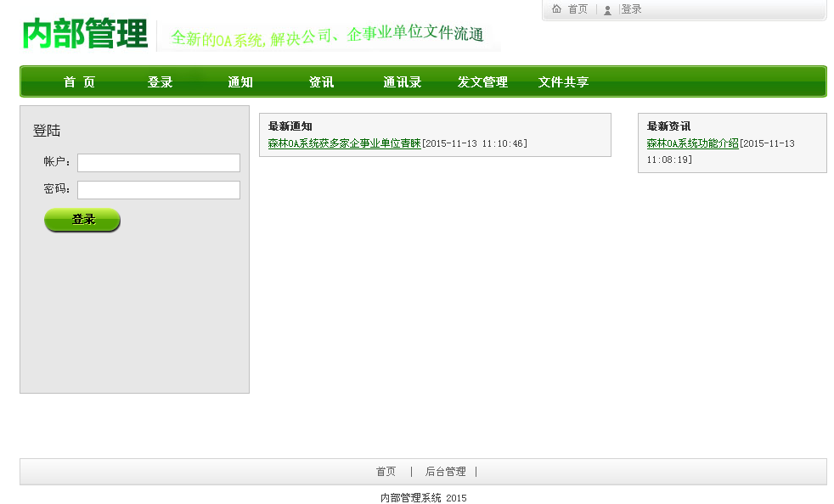Click 首页 link in footer
The width and height of the screenshot is (834, 504).
pyautogui.click(x=386, y=472)
